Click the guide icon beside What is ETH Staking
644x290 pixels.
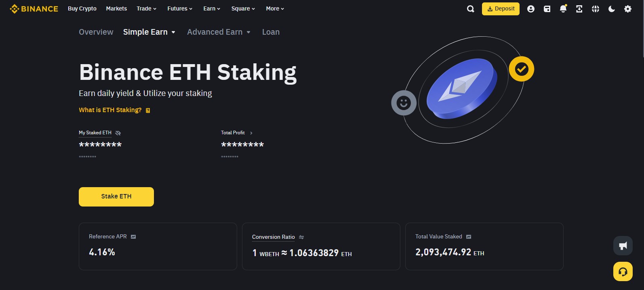[x=148, y=111]
